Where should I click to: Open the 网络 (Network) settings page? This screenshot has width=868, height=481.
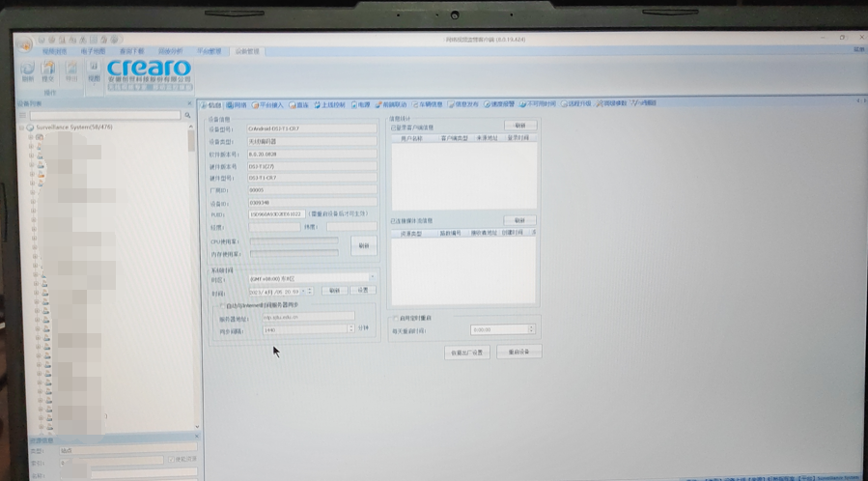point(237,104)
